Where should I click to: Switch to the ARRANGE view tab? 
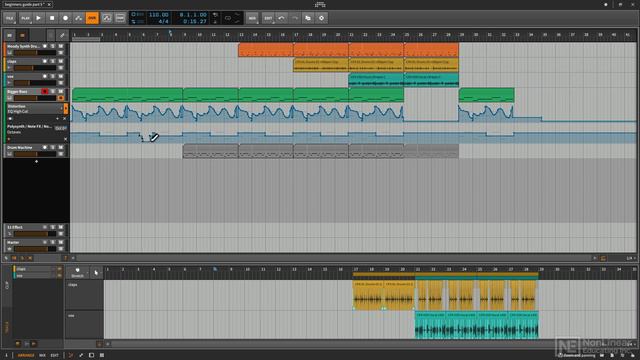[x=26, y=356]
